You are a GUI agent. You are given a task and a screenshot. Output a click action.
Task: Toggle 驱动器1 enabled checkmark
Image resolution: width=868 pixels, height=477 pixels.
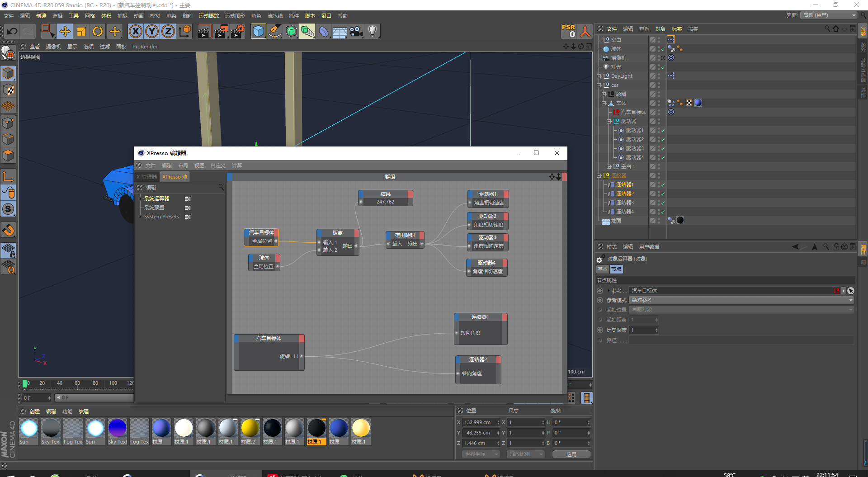coord(663,131)
